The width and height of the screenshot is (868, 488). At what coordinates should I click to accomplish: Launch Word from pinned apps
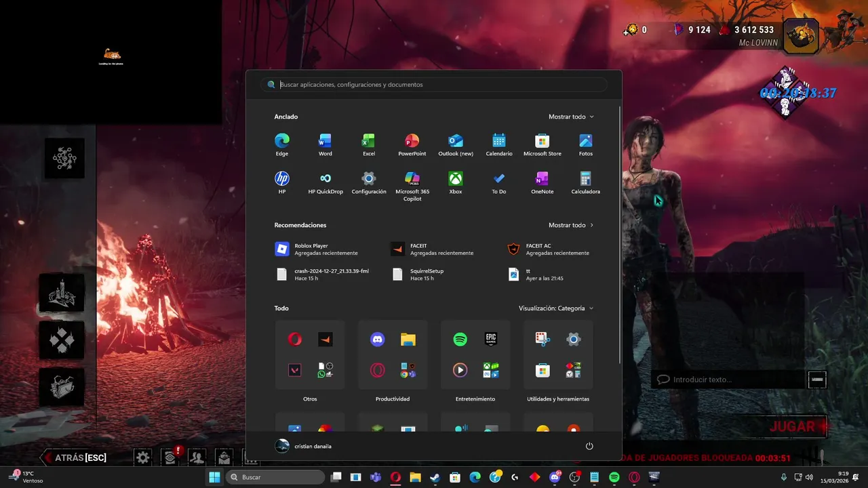tap(325, 144)
